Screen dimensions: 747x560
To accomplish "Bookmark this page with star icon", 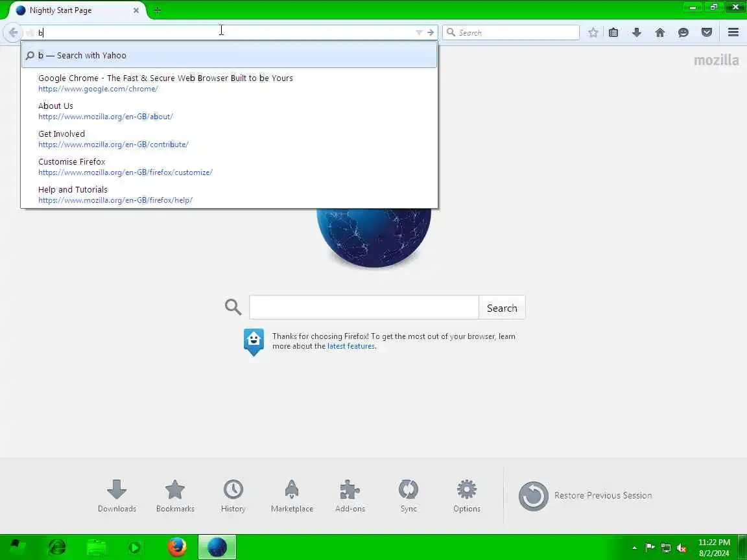I will (593, 32).
